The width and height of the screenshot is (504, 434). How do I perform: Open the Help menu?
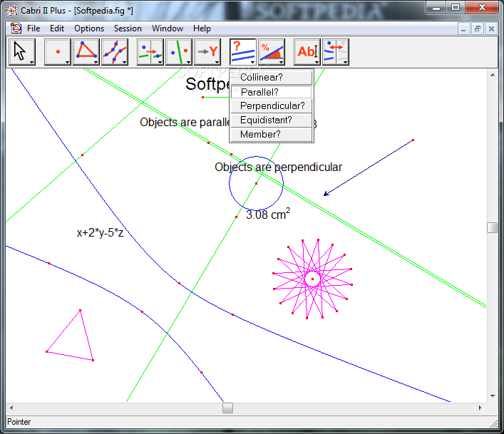[x=202, y=29]
